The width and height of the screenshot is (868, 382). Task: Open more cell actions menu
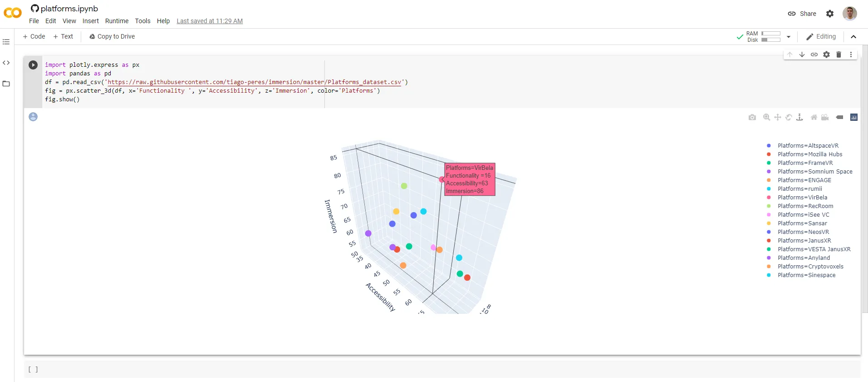click(851, 55)
